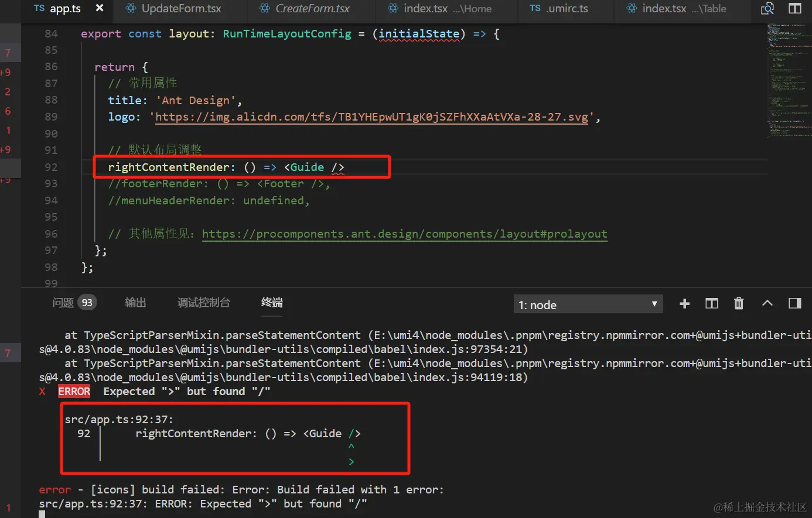Click the 'Guide' component name in the editor

[307, 167]
